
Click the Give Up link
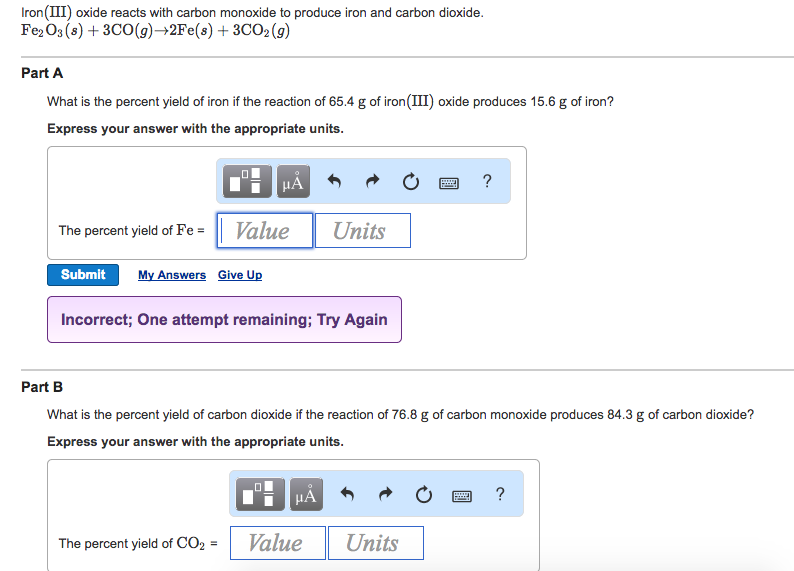(x=240, y=275)
